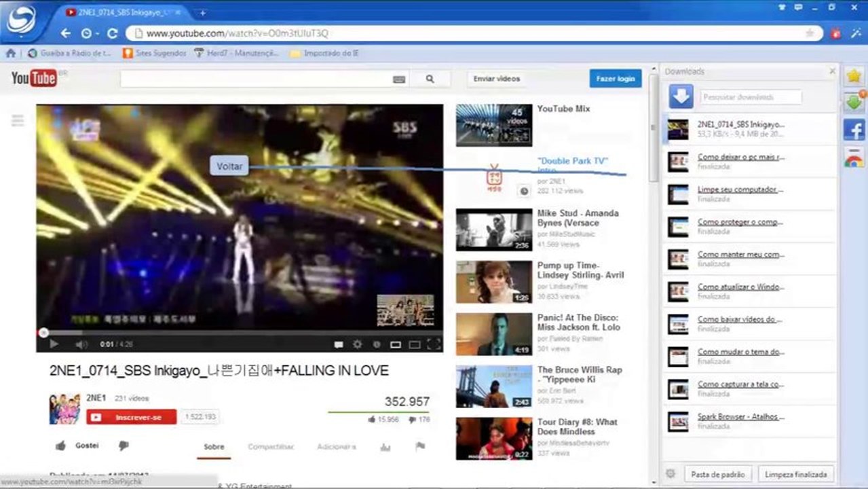
Task: Open download Como deixar o pc mais r...
Action: click(x=741, y=157)
